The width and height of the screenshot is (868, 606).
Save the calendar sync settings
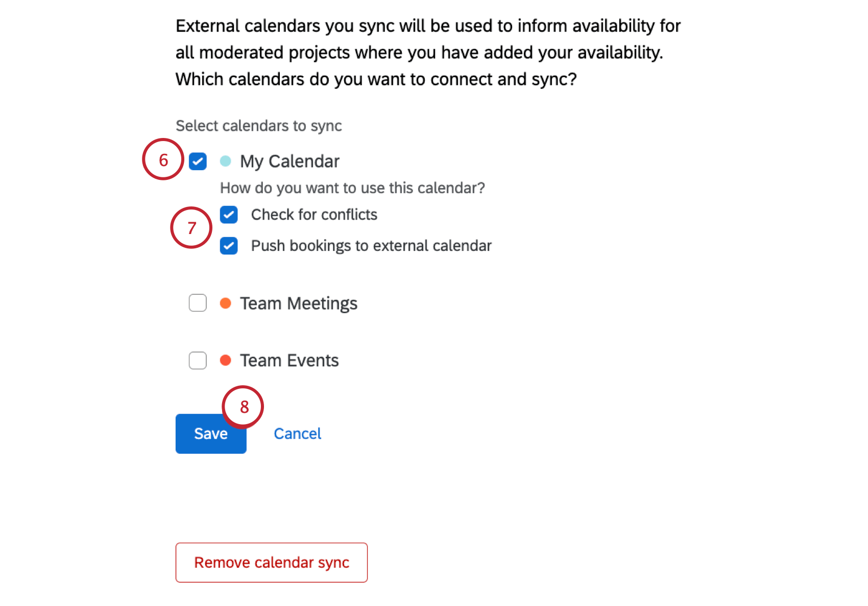210,433
